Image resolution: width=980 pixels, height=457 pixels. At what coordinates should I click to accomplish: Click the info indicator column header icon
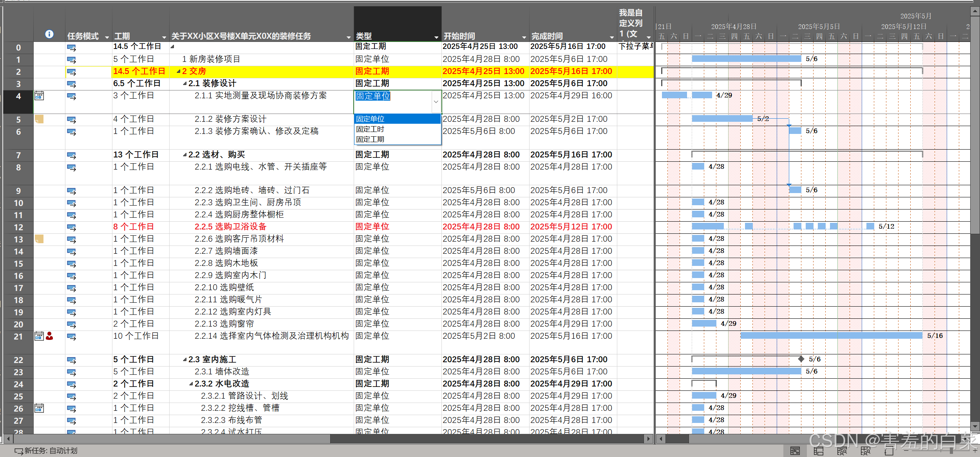(49, 34)
